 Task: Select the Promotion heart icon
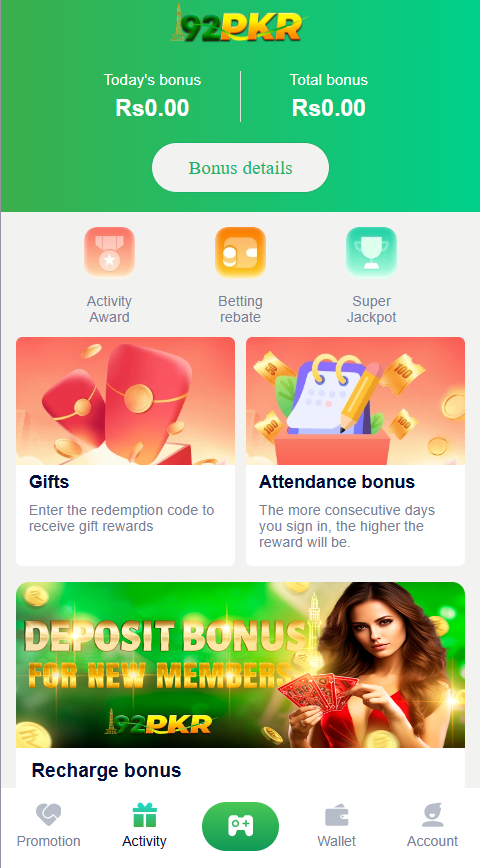tap(49, 815)
